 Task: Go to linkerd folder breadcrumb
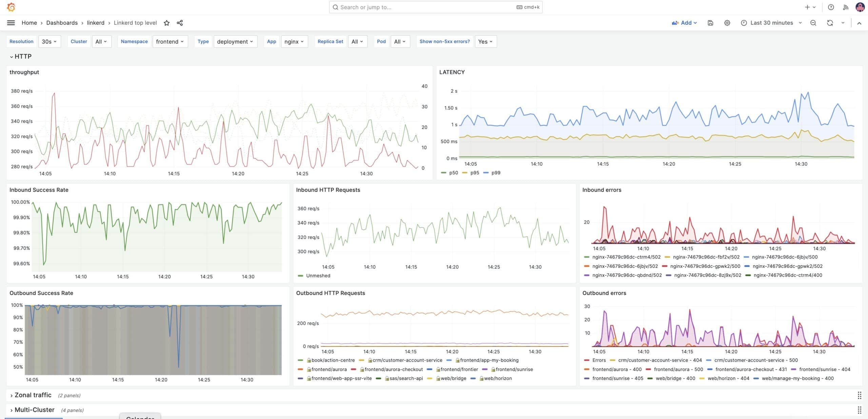point(96,23)
